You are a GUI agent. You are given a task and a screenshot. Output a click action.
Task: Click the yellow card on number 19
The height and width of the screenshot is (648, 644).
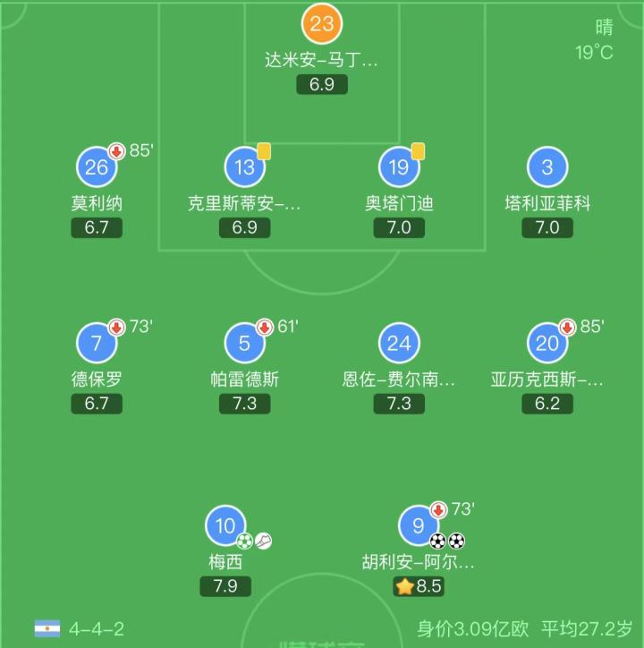pos(418,151)
